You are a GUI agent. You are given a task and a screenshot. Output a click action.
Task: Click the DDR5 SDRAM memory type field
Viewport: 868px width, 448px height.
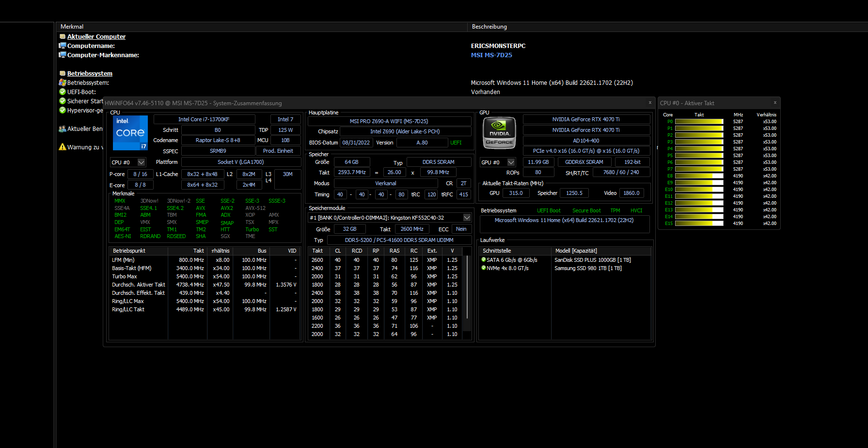point(439,162)
